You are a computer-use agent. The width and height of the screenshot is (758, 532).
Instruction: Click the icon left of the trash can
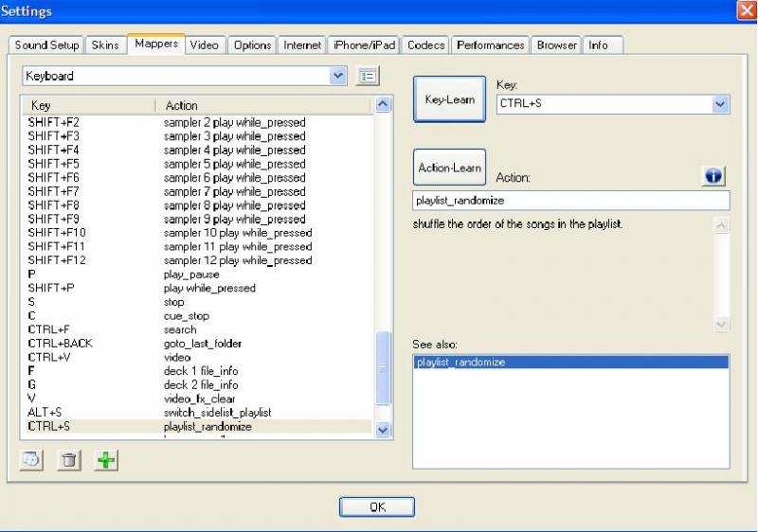point(32,460)
